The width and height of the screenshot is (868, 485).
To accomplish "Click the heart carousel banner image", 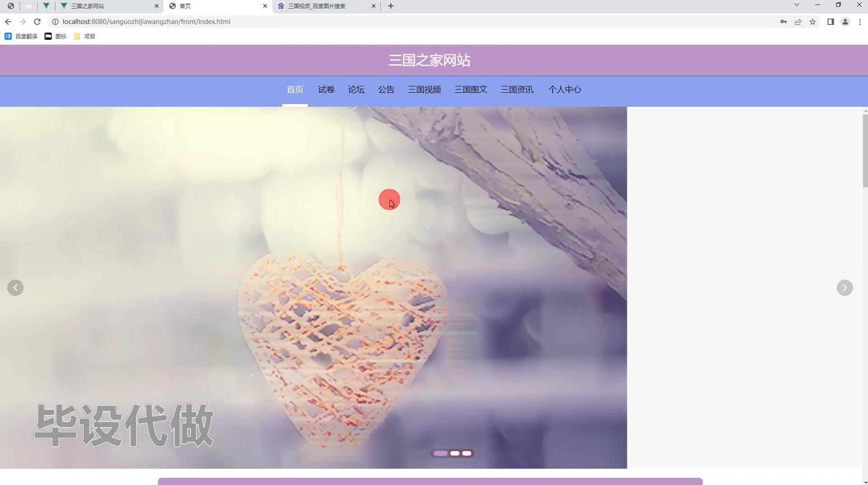I will coord(313,288).
